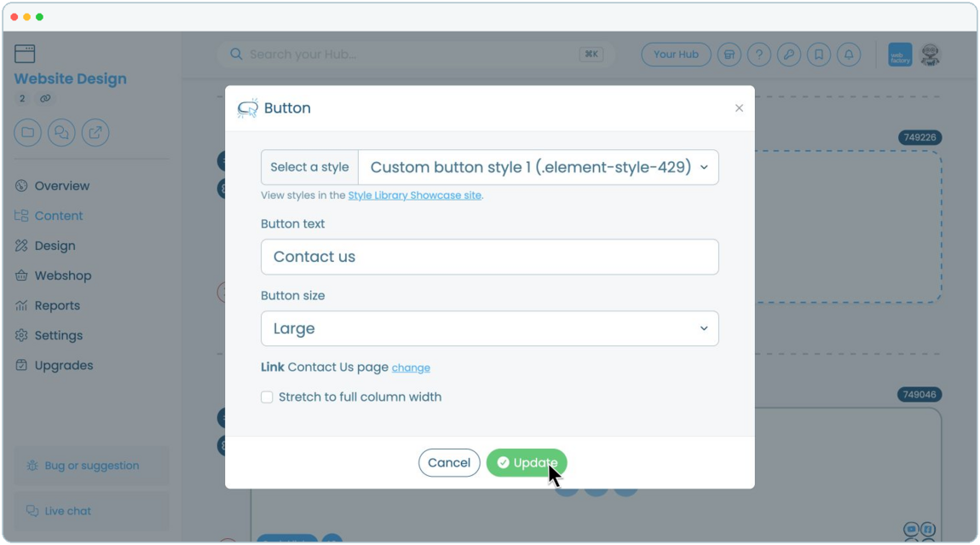Open Webshop in the sidebar
Screen dimensions: 980x545
tap(62, 276)
